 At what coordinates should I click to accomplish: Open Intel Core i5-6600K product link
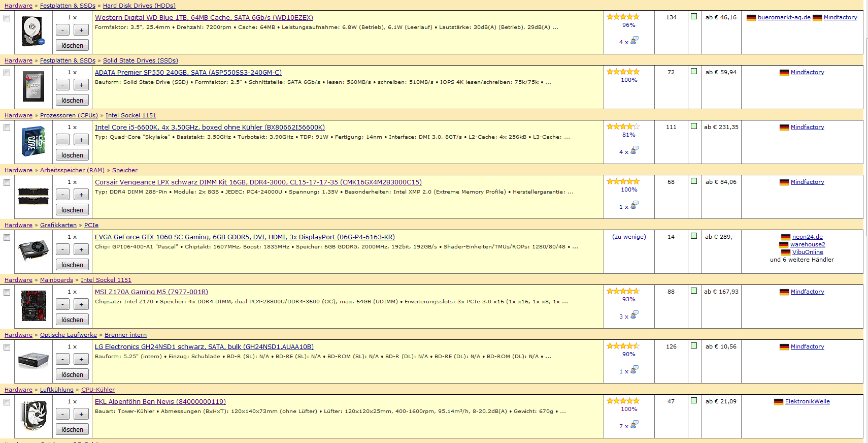click(210, 128)
